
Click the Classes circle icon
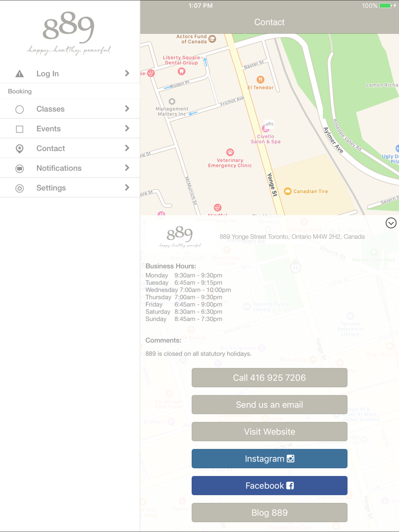tap(20, 109)
